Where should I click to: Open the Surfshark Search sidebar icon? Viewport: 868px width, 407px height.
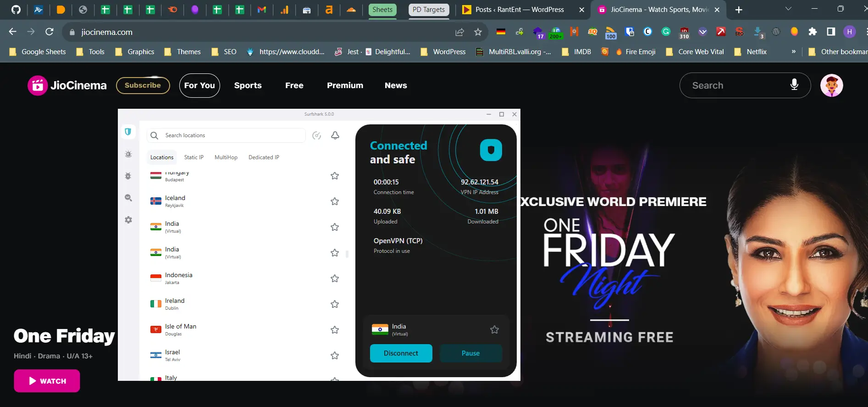point(128,198)
